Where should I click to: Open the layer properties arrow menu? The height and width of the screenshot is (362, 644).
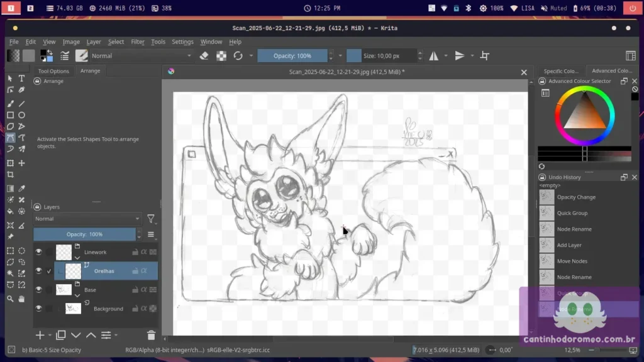116,336
